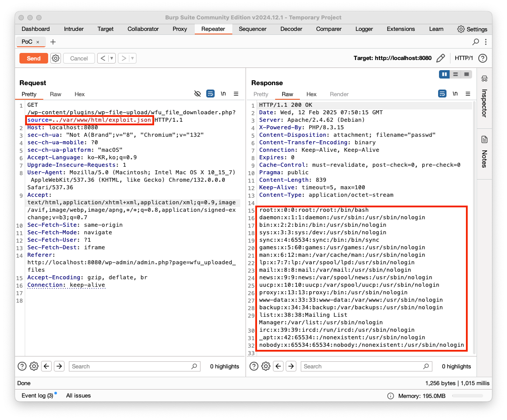The image size is (507, 420).
Task: Switch to the Proxy tab
Action: pyautogui.click(x=180, y=29)
